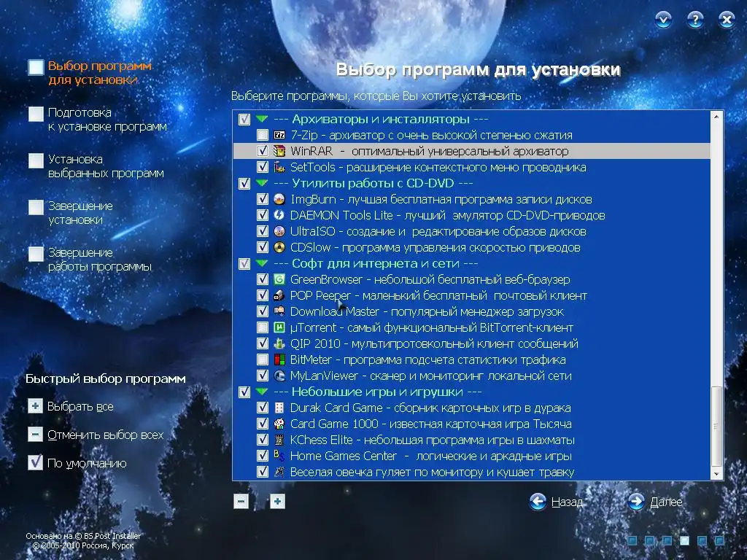Viewport: 747px width, 560px height.
Task: Toggle the Софт для интернета и сети group checkbox
Action: [244, 263]
